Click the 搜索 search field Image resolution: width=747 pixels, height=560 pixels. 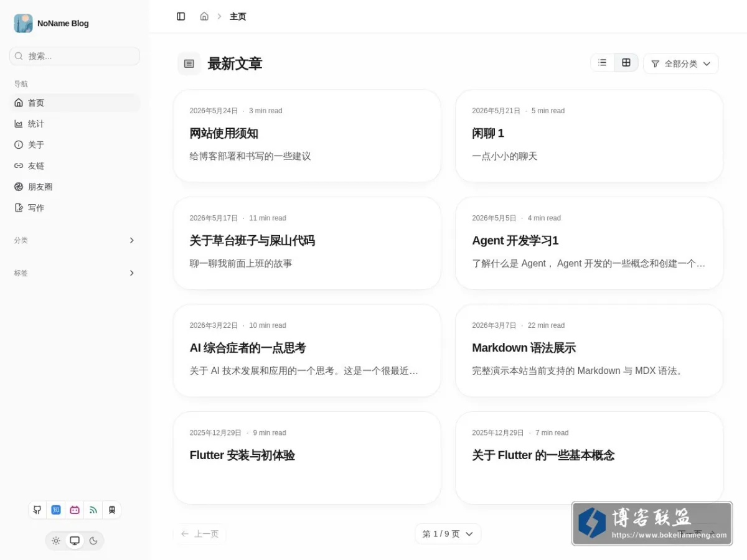tap(75, 56)
